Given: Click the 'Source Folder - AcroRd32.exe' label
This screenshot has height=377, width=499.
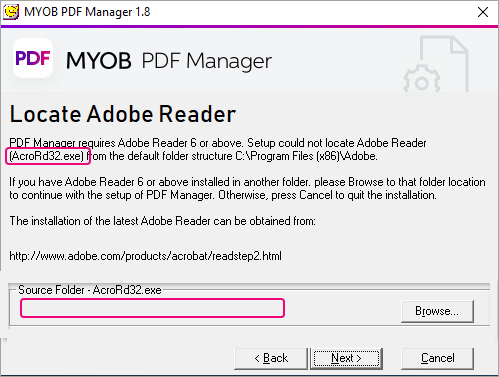Looking at the screenshot, I should (x=90, y=290).
